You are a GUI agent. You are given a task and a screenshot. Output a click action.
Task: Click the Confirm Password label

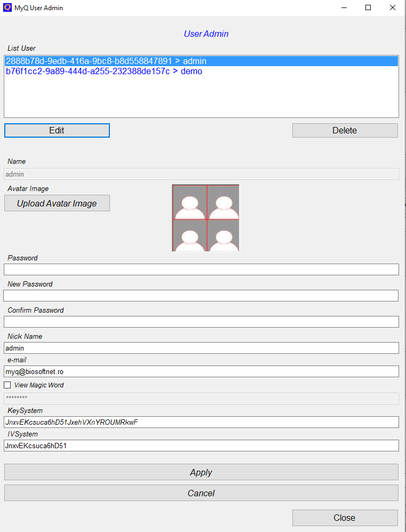(x=36, y=310)
